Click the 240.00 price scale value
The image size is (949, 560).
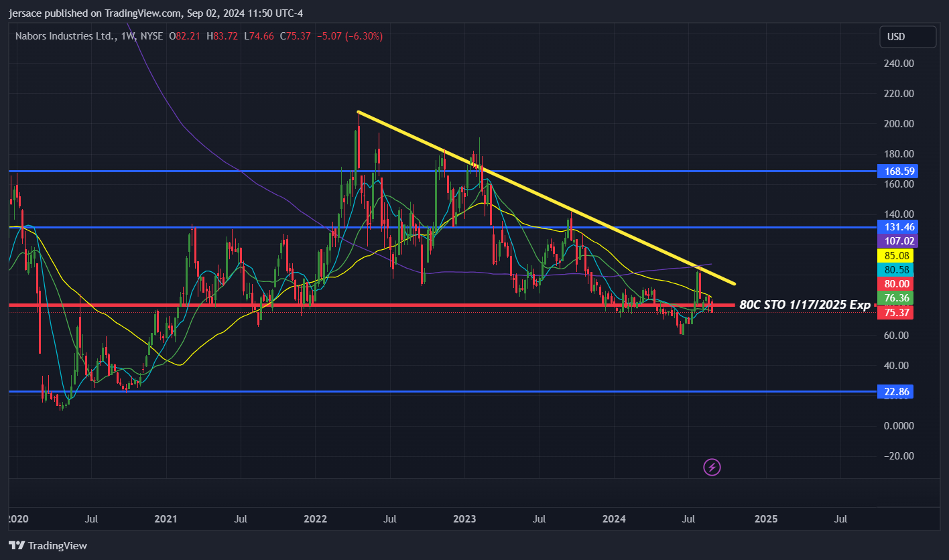[899, 64]
